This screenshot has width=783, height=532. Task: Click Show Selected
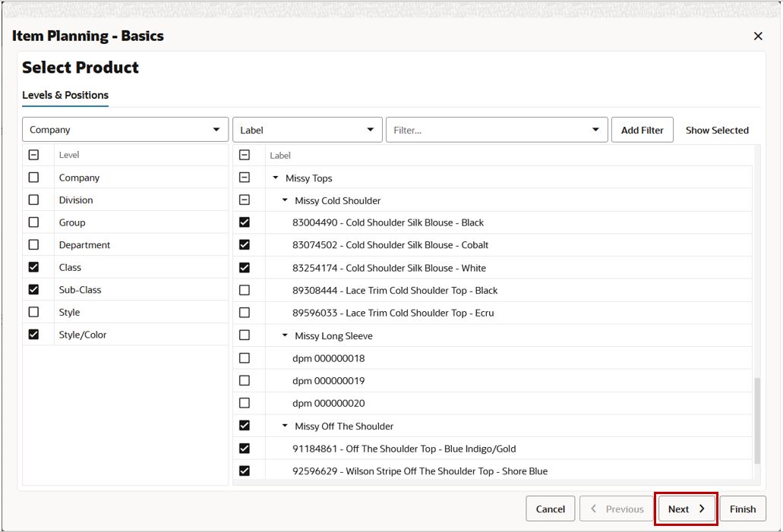pyautogui.click(x=717, y=130)
